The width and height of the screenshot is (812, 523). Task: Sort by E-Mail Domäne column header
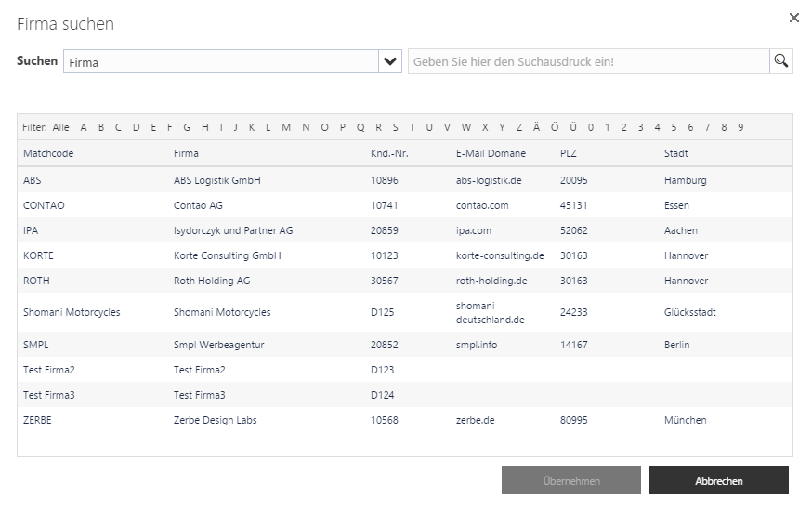491,153
